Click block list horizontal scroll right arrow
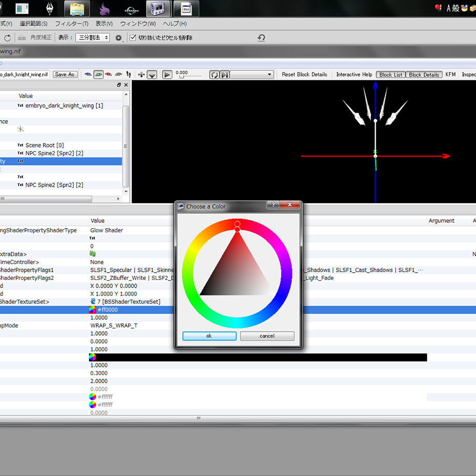Image resolution: width=476 pixels, height=476 pixels. 118,199
